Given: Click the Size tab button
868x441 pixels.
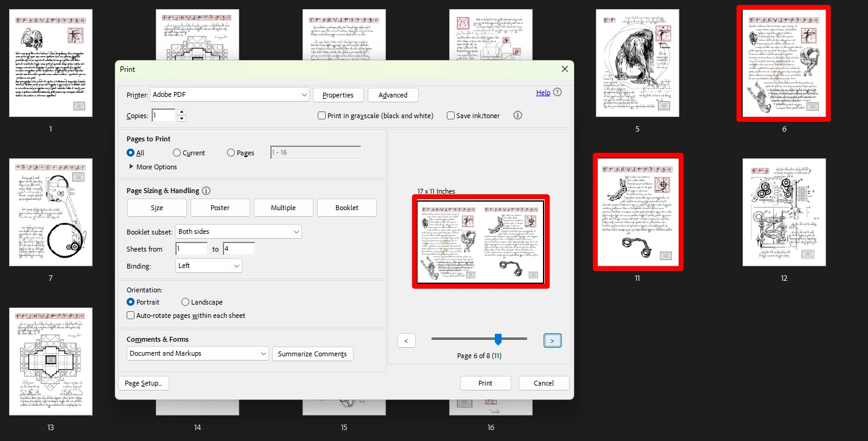Looking at the screenshot, I should pyautogui.click(x=157, y=208).
